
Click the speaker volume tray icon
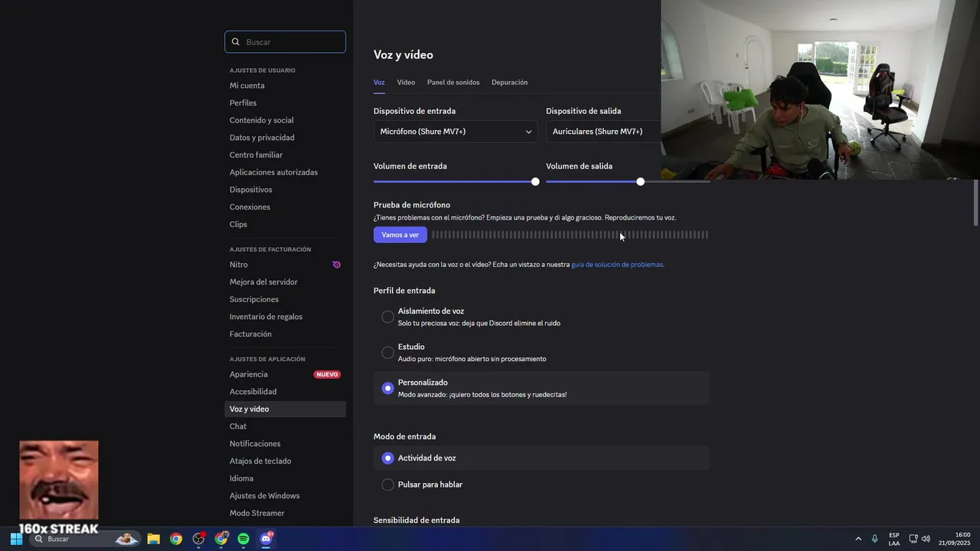coord(926,539)
